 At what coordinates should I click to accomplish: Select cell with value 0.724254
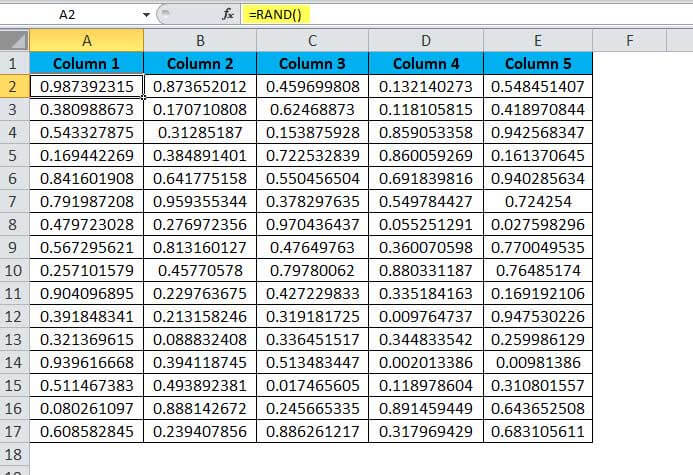click(538, 201)
